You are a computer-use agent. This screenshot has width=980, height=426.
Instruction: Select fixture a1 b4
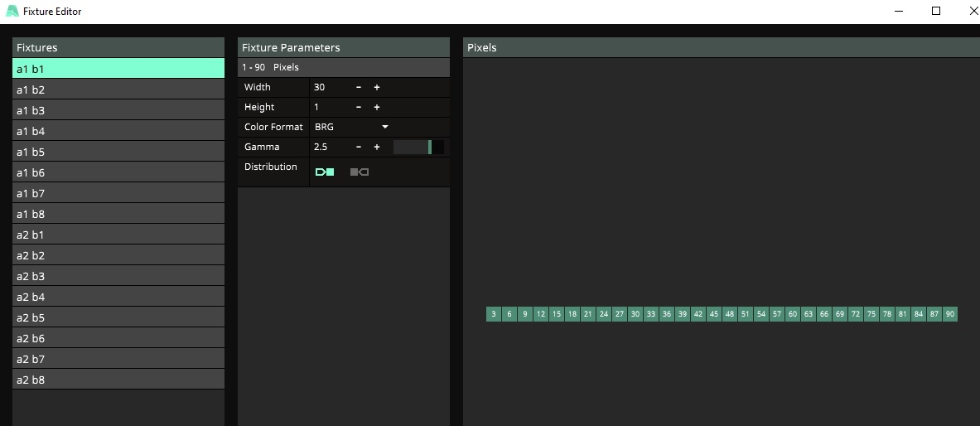pos(118,131)
